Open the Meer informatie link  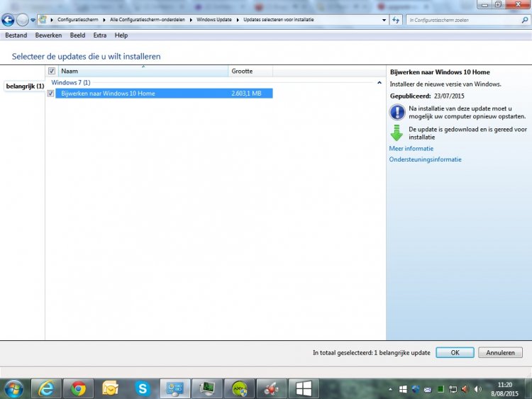point(411,149)
